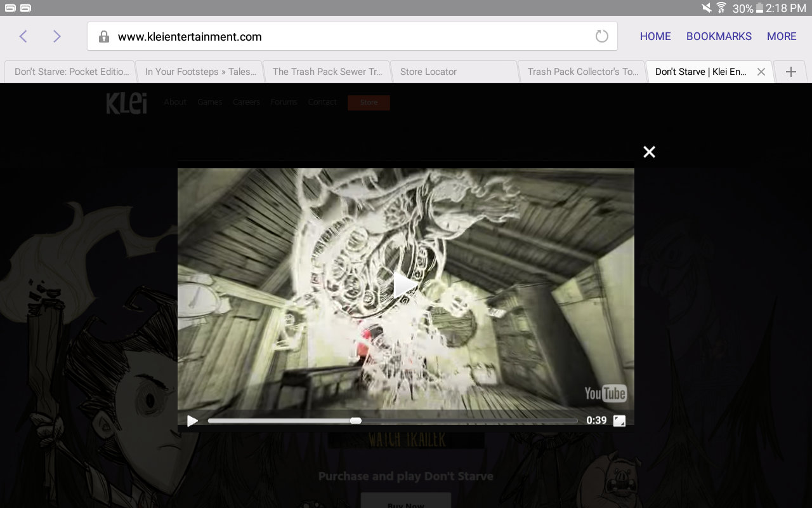Image resolution: width=812 pixels, height=508 pixels.
Task: Close the video overlay with the white X
Action: (x=649, y=152)
